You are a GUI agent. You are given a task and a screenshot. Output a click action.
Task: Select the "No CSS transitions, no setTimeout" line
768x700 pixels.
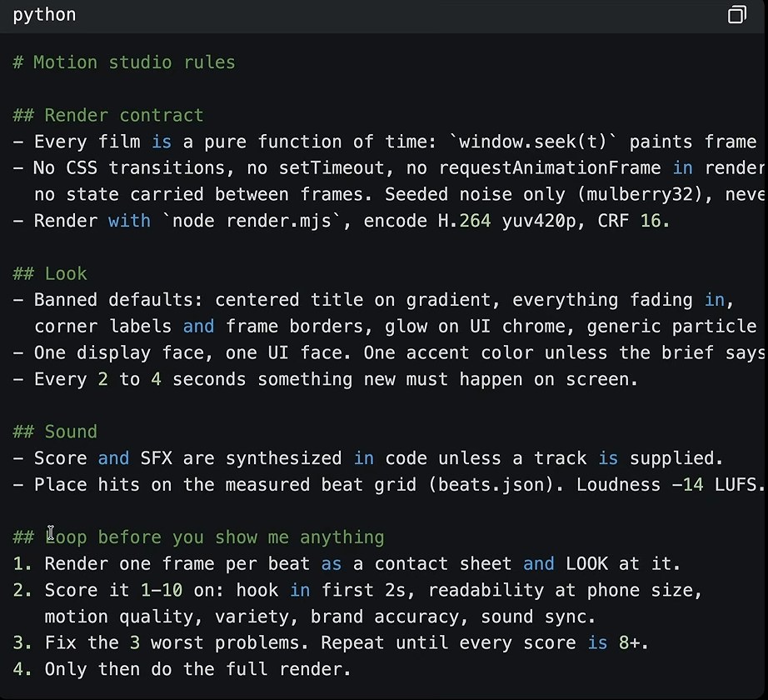[x=389, y=168]
